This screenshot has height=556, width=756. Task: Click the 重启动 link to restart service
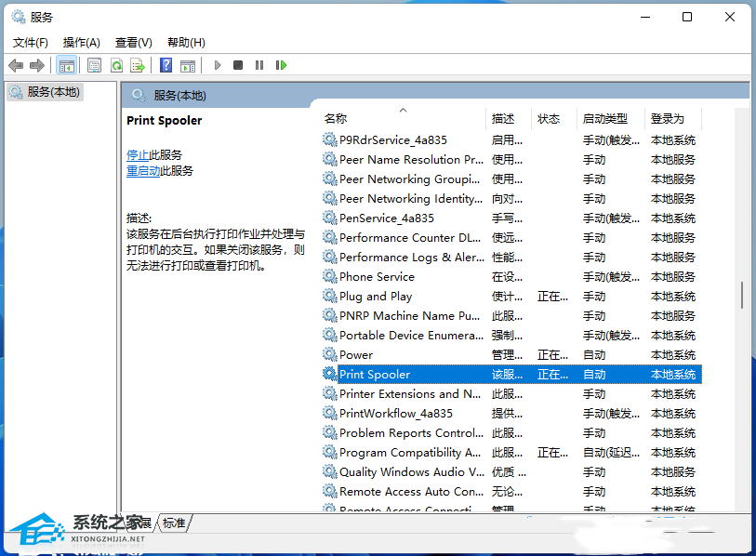pyautogui.click(x=143, y=171)
